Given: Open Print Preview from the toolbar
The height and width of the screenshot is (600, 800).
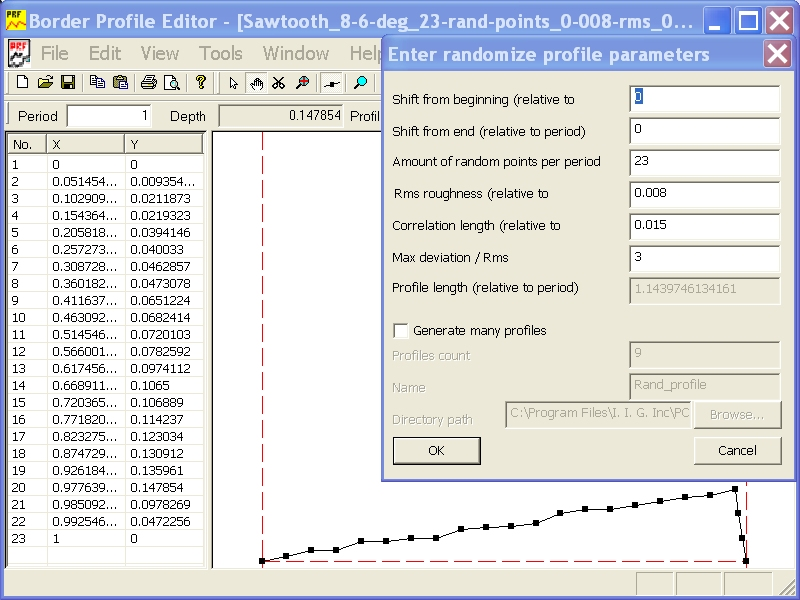Looking at the screenshot, I should 172,82.
